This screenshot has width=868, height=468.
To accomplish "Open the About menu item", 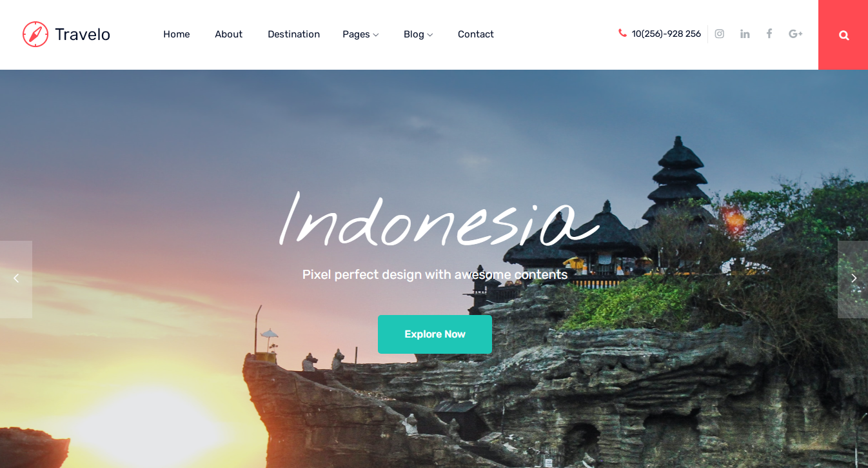I will click(x=228, y=34).
